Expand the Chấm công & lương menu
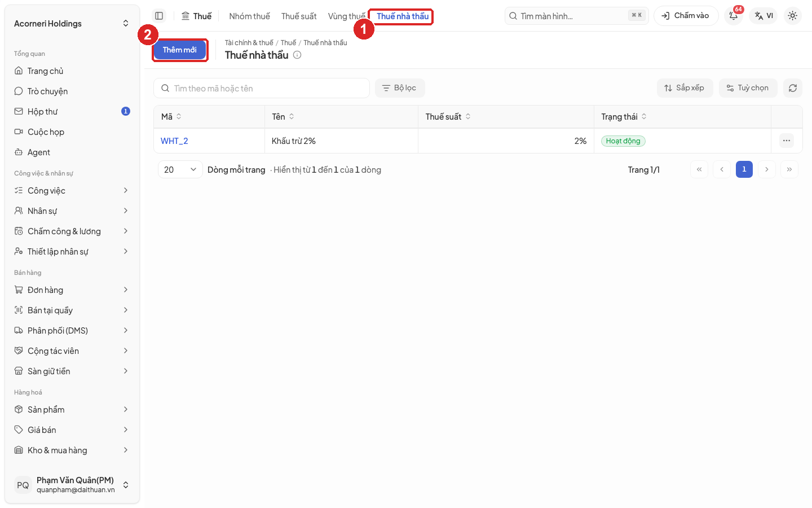 [72, 231]
